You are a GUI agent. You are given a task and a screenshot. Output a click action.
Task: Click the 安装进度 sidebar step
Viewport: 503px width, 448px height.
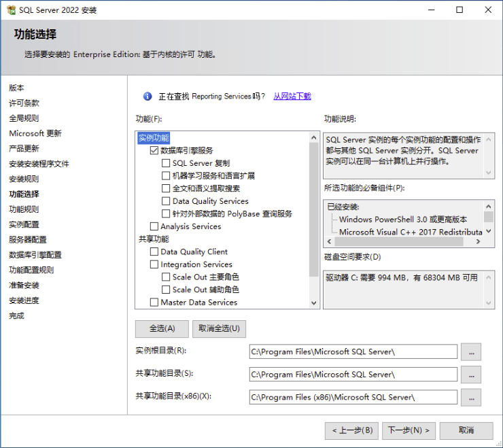(x=24, y=300)
